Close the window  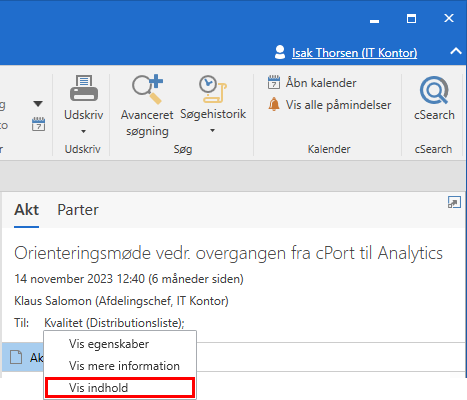tap(449, 18)
